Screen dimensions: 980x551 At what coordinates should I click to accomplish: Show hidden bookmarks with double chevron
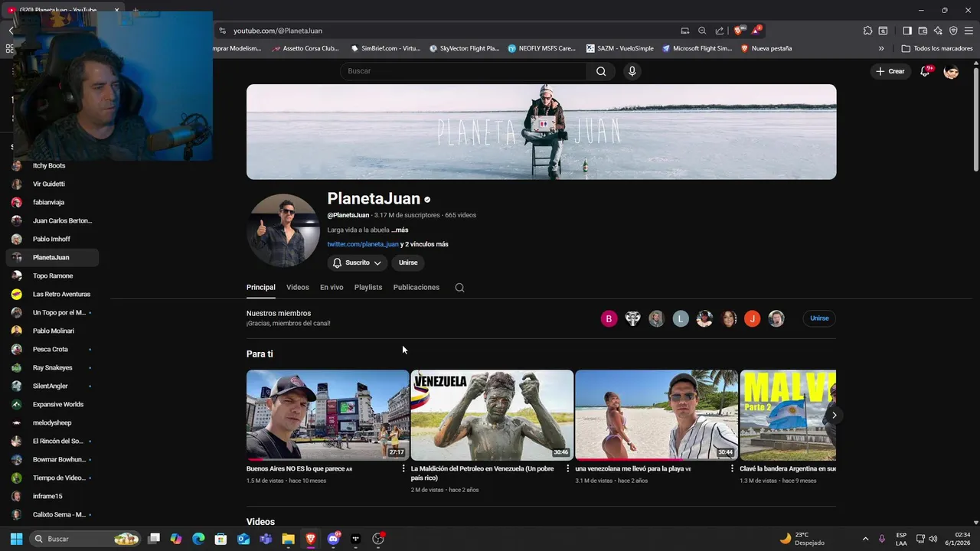point(881,48)
